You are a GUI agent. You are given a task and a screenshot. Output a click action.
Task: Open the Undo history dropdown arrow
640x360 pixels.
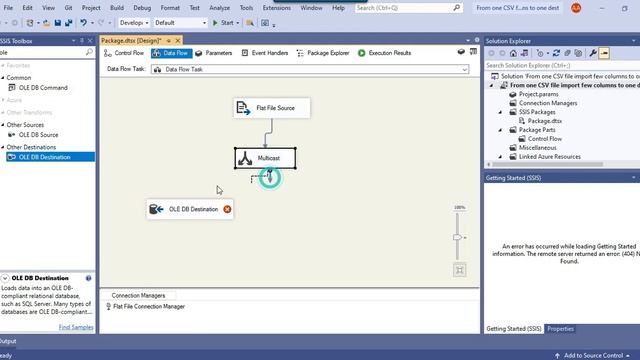pyautogui.click(x=92, y=23)
